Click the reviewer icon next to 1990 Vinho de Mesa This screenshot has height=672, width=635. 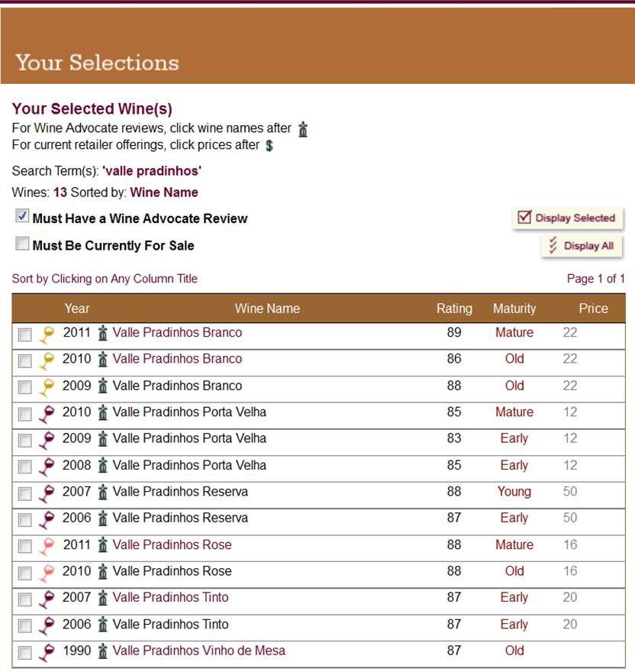click(103, 651)
